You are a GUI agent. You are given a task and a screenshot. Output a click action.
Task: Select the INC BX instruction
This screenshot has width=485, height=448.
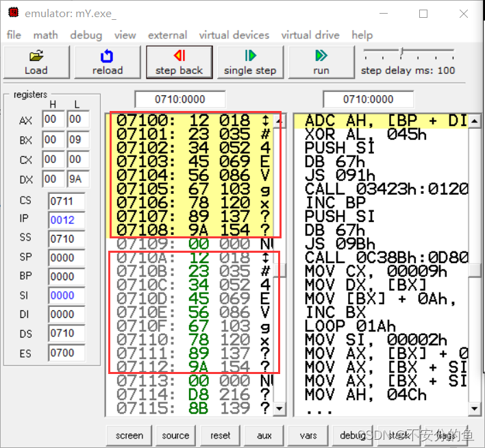(x=381, y=312)
